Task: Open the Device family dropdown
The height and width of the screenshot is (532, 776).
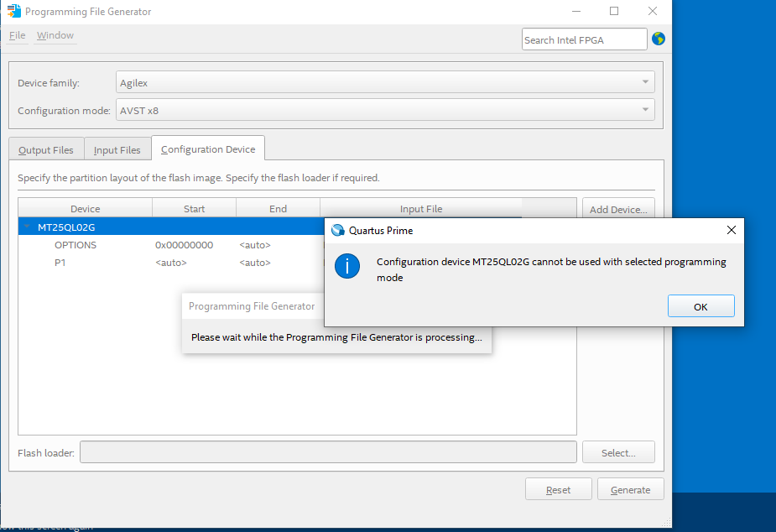Action: [385, 82]
